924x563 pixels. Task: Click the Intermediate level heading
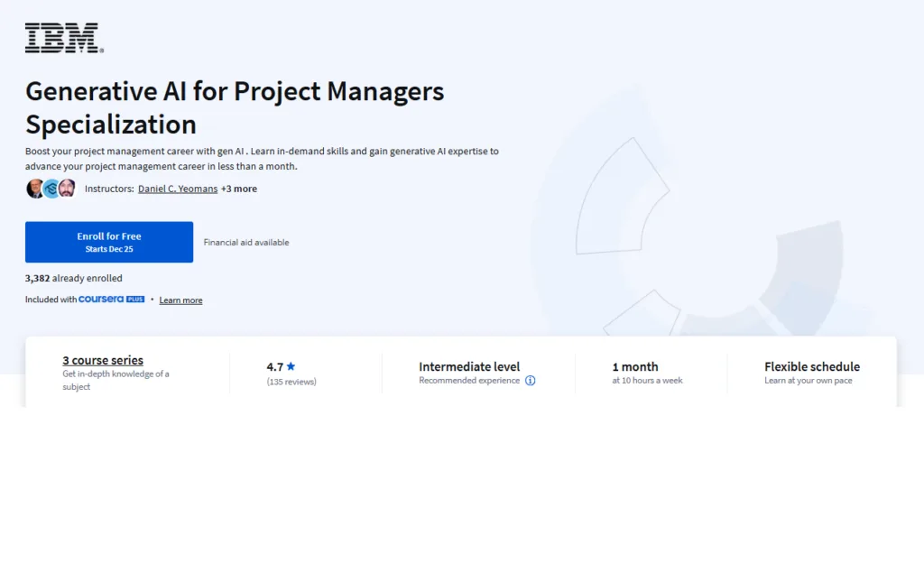[469, 366]
